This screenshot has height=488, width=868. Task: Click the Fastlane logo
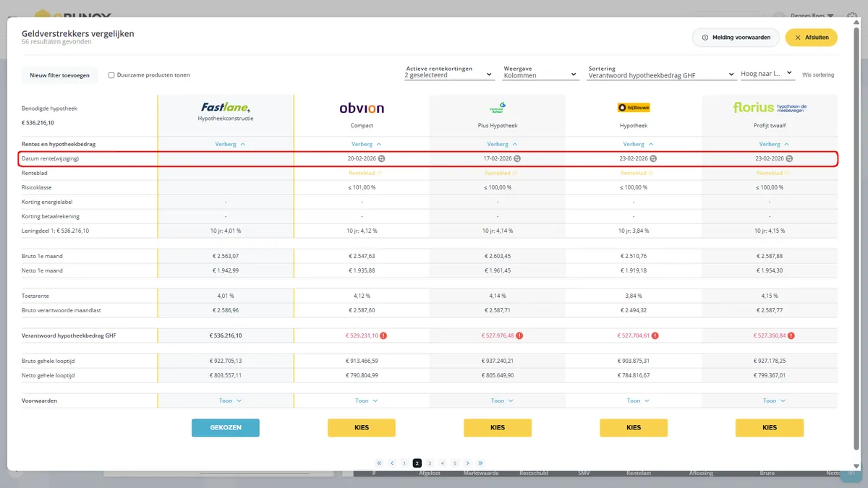226,108
